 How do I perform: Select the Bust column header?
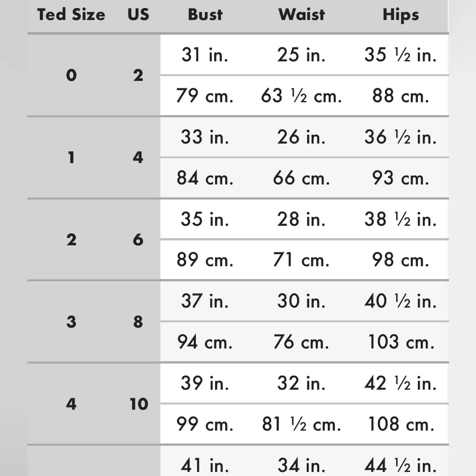[x=205, y=15]
